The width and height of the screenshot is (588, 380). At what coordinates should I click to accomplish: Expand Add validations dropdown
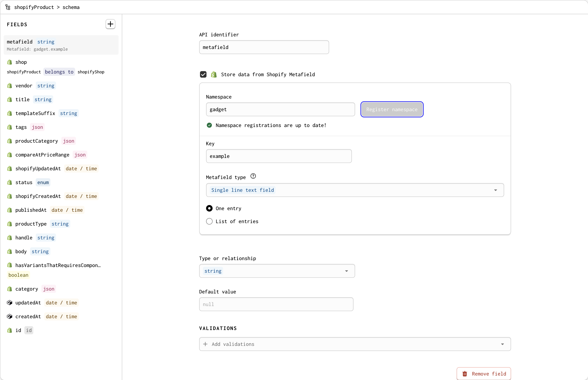355,344
